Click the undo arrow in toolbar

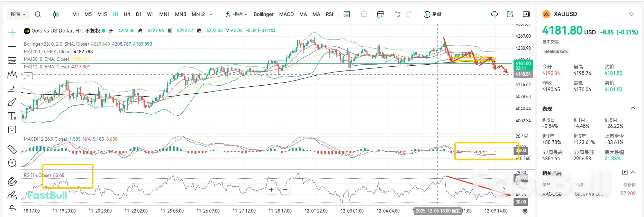click(x=398, y=14)
